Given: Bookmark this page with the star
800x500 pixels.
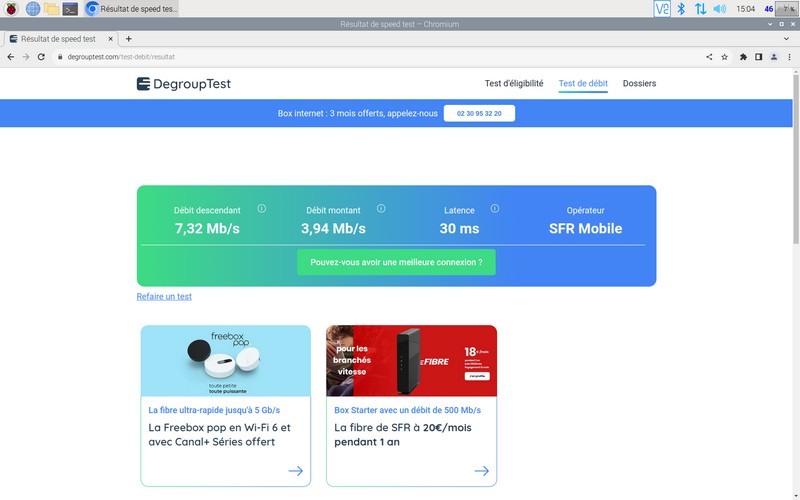Looking at the screenshot, I should click(x=724, y=57).
